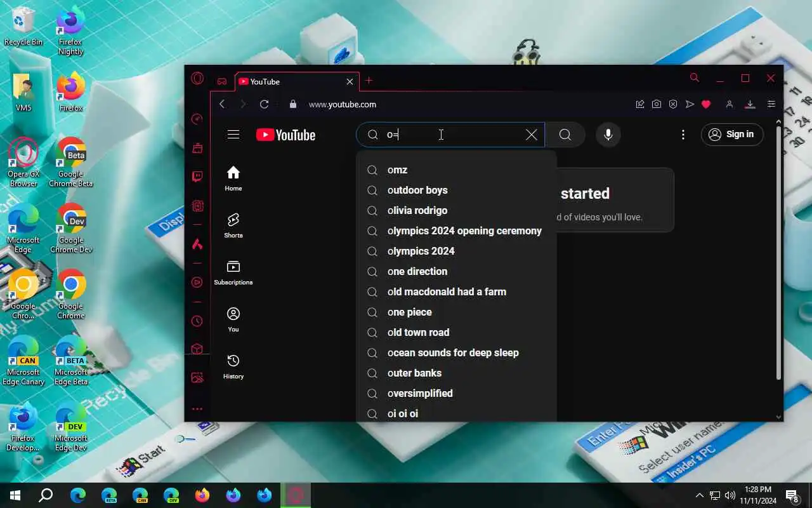This screenshot has height=508, width=812.
Task: Open Easy Setup sliders icon
Action: click(771, 104)
